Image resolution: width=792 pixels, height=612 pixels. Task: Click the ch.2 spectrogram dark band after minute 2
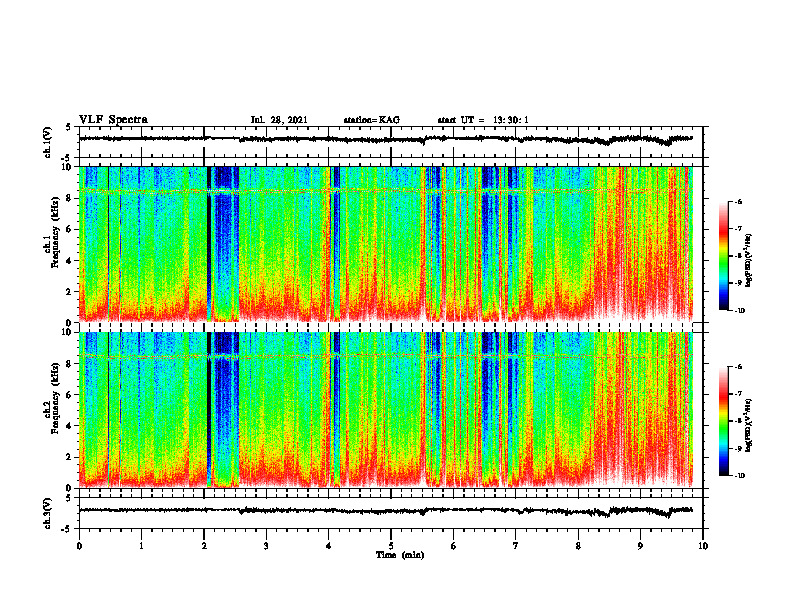pyautogui.click(x=223, y=410)
